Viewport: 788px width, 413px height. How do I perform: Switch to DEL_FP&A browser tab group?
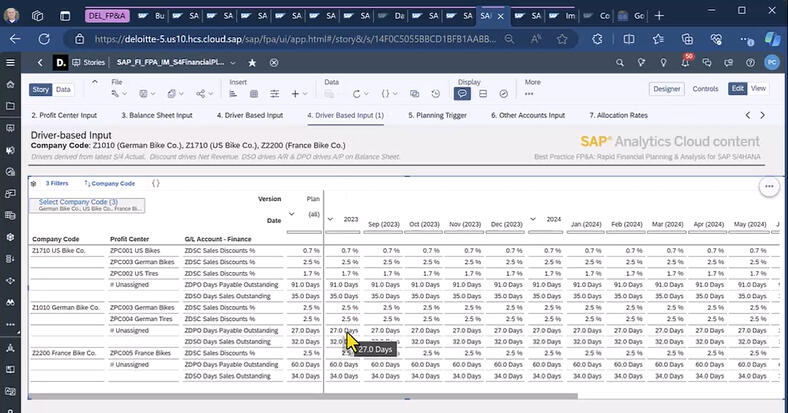107,16
